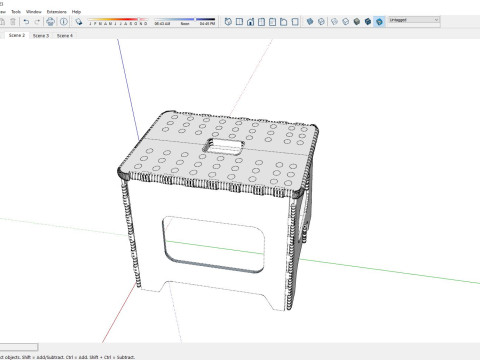
Task: Open the Untagged tag dropdown
Action: [x=414, y=20]
